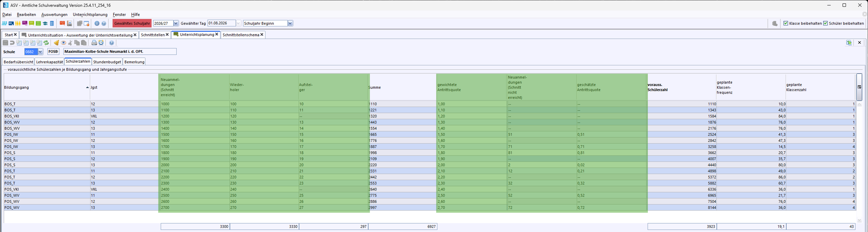
Task: Click the graduation cap icon
Action: 45,24
